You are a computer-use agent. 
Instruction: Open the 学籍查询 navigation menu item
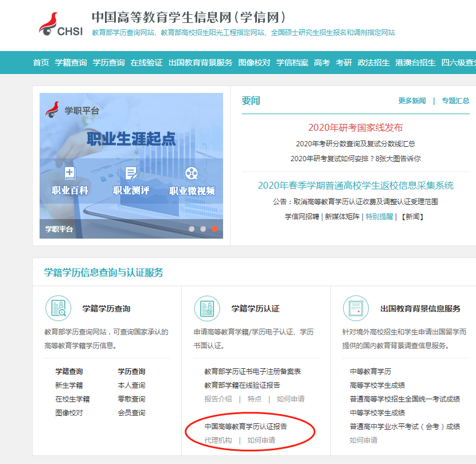coord(71,63)
